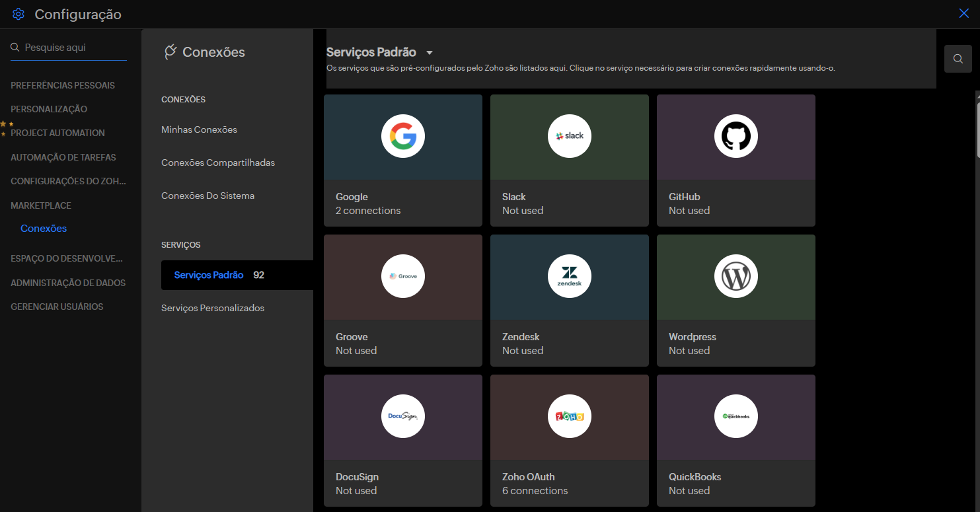Viewport: 980px width, 512px height.
Task: Click "Not used" under Zendesk
Action: pyautogui.click(x=523, y=351)
